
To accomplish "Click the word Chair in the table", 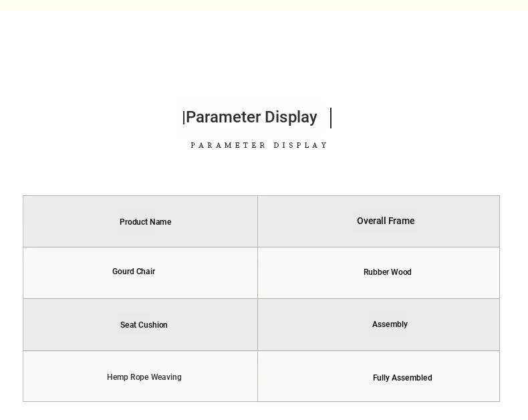I will point(146,272).
